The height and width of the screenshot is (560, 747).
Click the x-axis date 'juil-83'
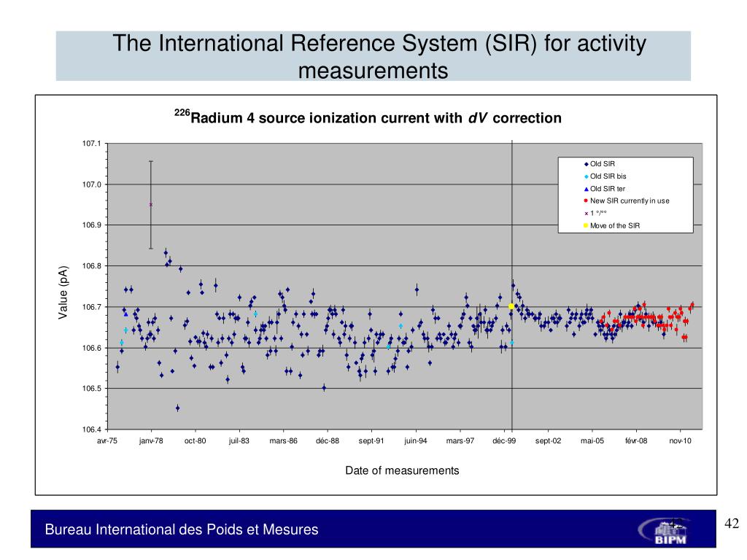[239, 441]
